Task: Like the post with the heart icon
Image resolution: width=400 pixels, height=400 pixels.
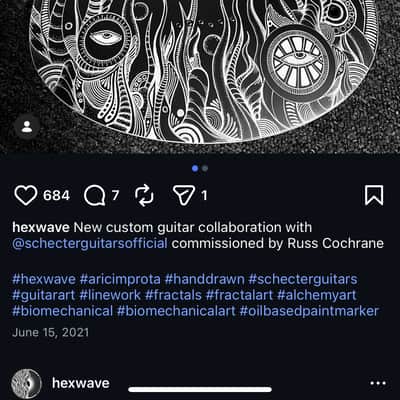Action: [26, 196]
